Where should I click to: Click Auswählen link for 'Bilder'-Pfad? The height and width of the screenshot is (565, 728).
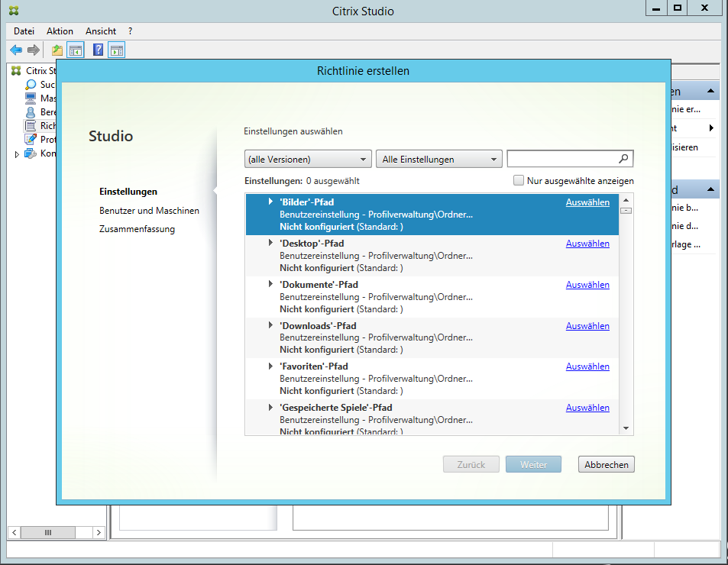tap(587, 202)
